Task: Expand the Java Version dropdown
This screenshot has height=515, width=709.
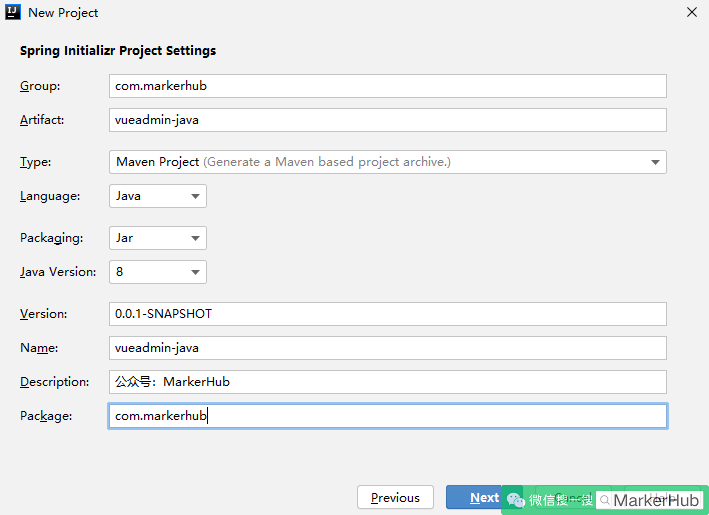Action: click(158, 272)
